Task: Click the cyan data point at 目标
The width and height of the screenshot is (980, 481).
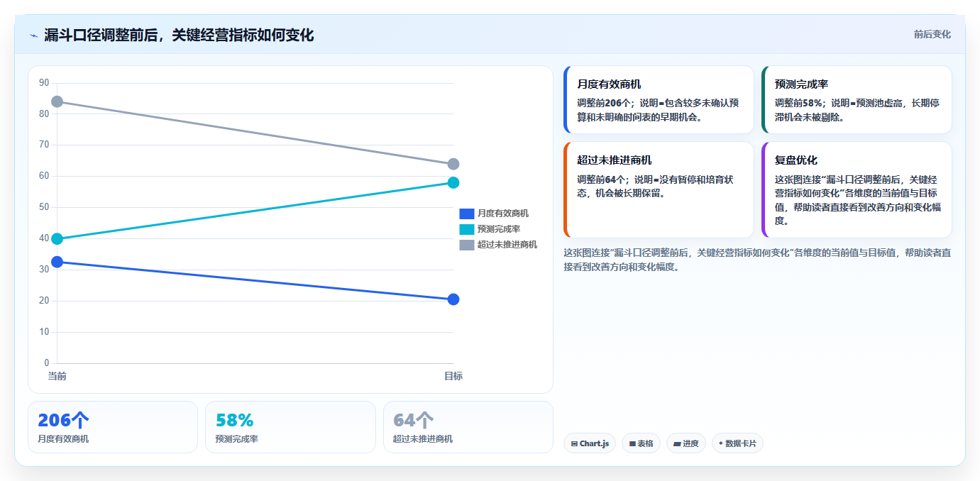Action: (453, 182)
